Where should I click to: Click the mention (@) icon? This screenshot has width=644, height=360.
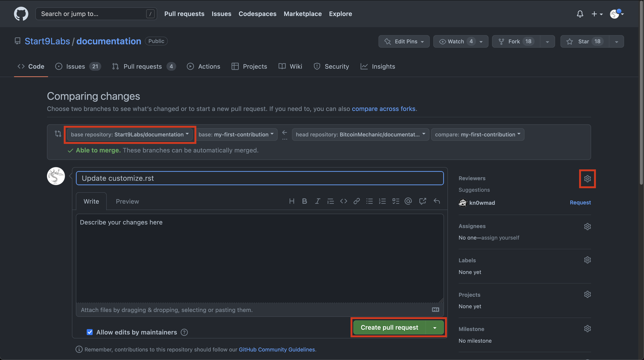(408, 201)
